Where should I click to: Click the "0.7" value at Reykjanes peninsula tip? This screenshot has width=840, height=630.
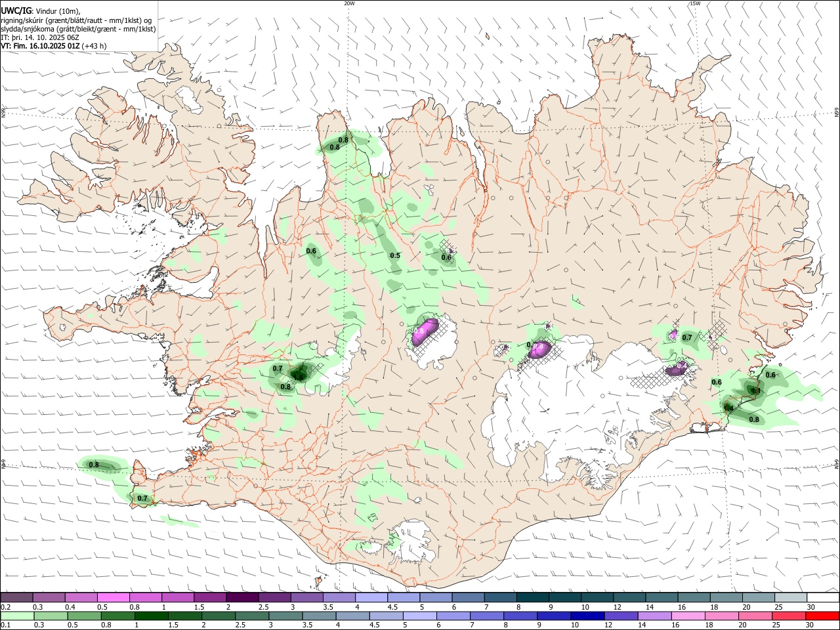coord(142,499)
